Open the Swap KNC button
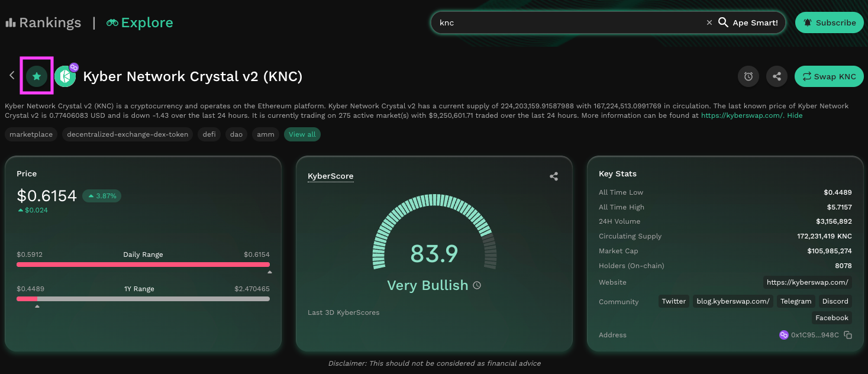The image size is (868, 374). coord(829,76)
